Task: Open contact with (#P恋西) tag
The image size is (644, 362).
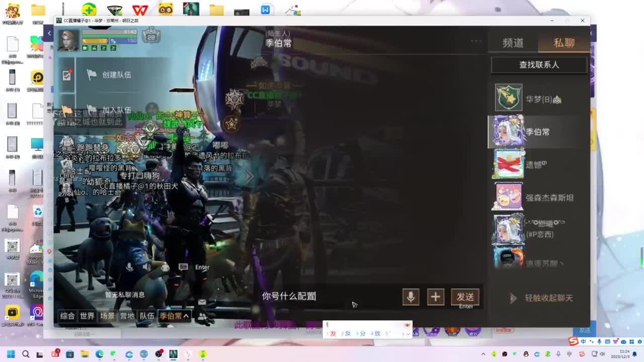Action: point(538,230)
